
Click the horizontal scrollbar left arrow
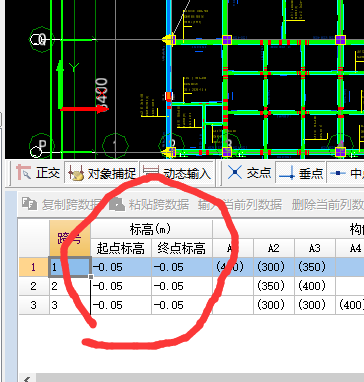27,378
